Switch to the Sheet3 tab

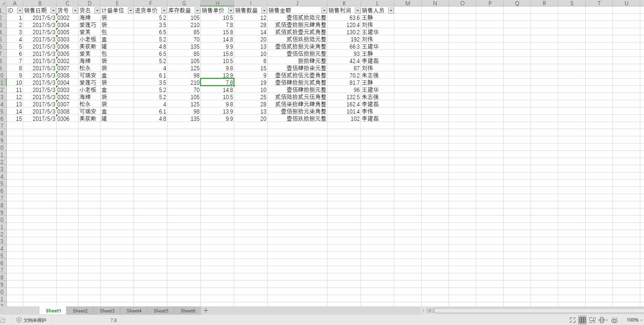[107, 311]
